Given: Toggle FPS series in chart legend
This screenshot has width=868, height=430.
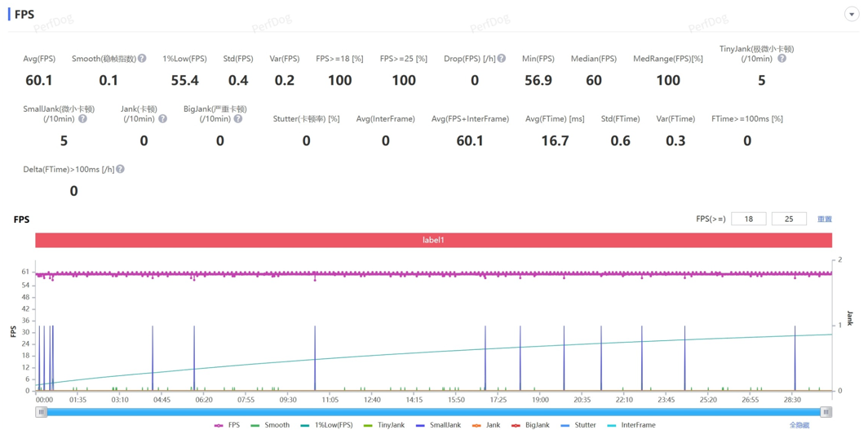Looking at the screenshot, I should [x=228, y=425].
